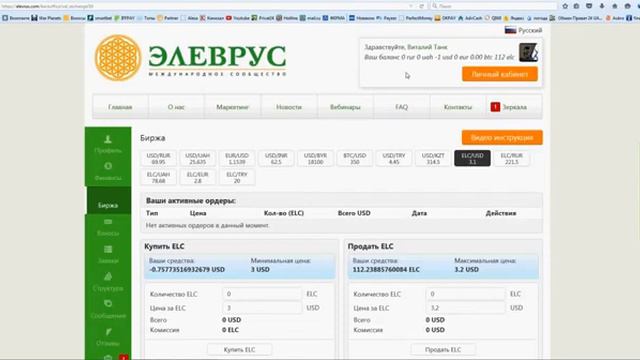The image size is (640, 360).
Task: Select the Биржа sidebar item
Action: pos(108,200)
